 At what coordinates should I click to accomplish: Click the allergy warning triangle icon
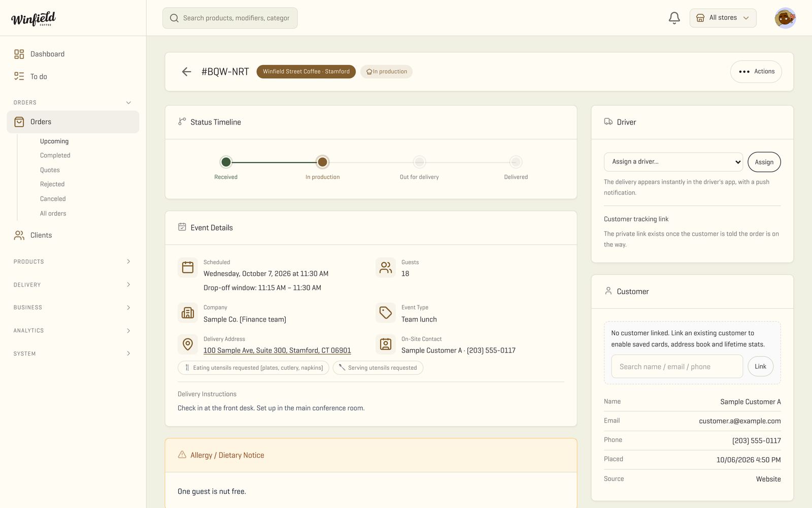pos(182,455)
